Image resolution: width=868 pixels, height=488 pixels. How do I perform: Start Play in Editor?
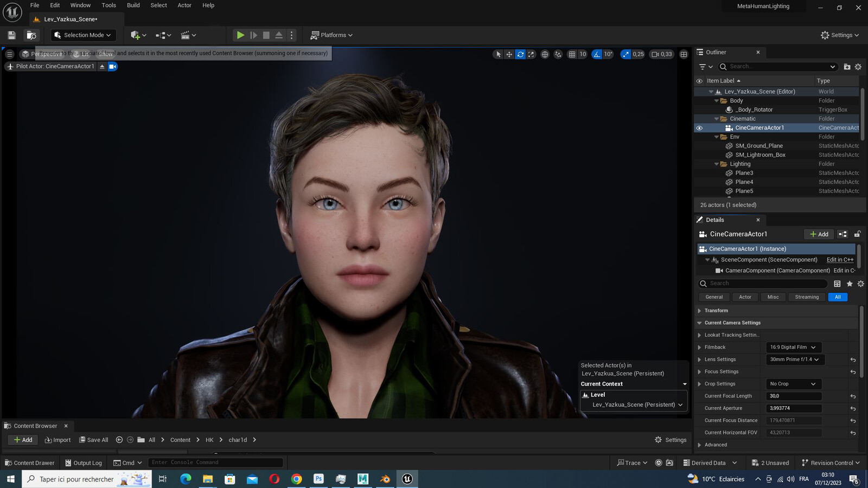coord(240,35)
